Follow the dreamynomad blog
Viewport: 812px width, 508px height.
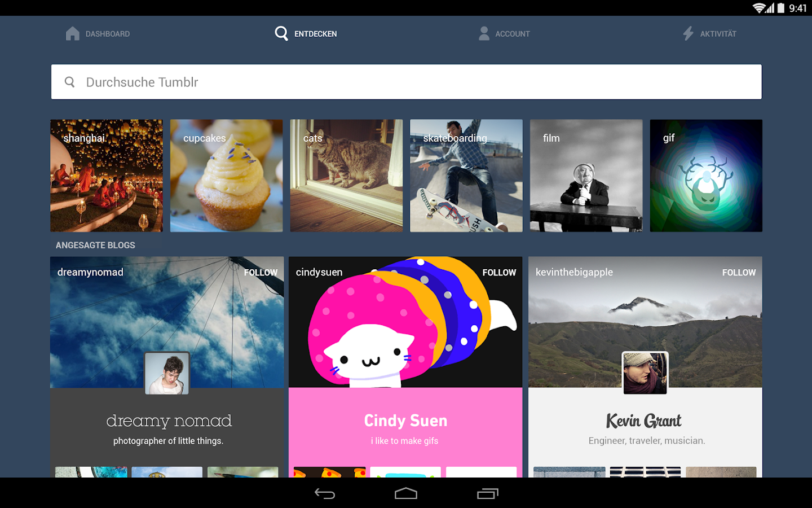pyautogui.click(x=261, y=272)
